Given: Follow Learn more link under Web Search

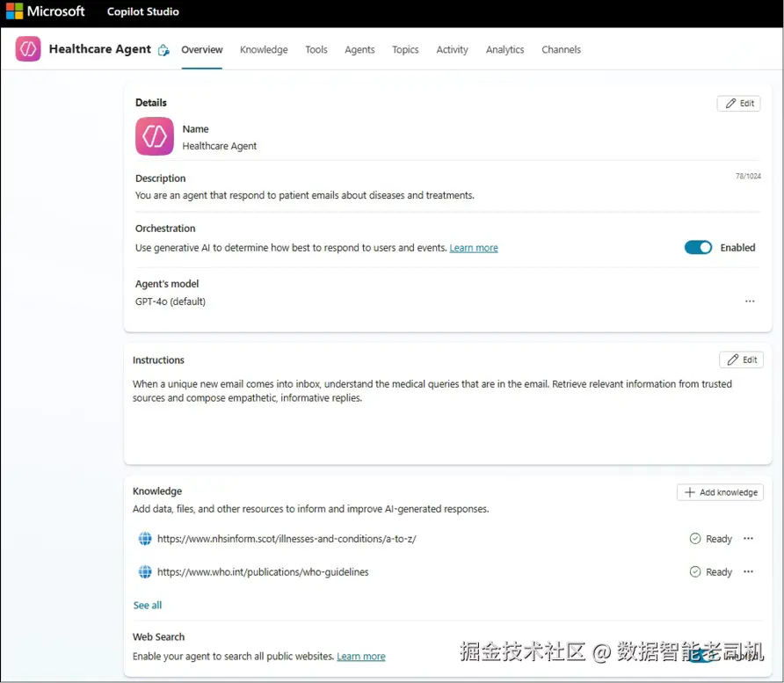Looking at the screenshot, I should 361,656.
